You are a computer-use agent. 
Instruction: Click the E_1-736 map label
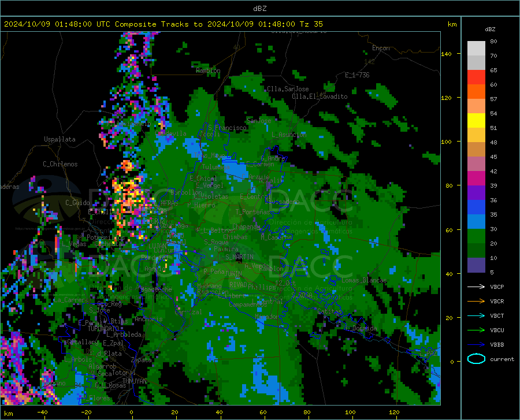click(357, 75)
